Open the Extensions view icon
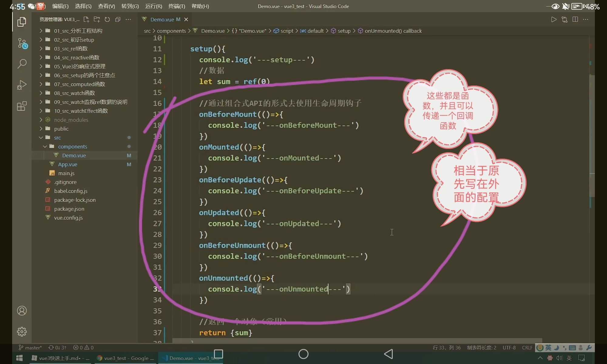Image resolution: width=607 pixels, height=364 pixels. (22, 106)
